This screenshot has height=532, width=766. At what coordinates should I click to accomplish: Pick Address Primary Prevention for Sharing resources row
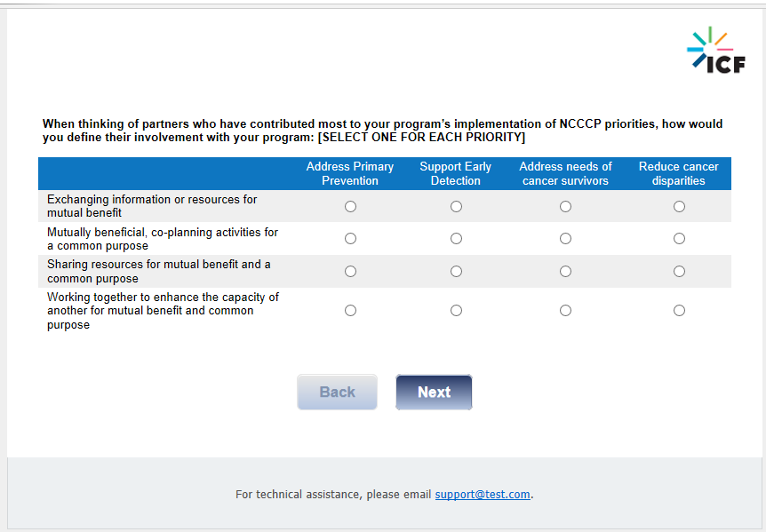tap(350, 272)
